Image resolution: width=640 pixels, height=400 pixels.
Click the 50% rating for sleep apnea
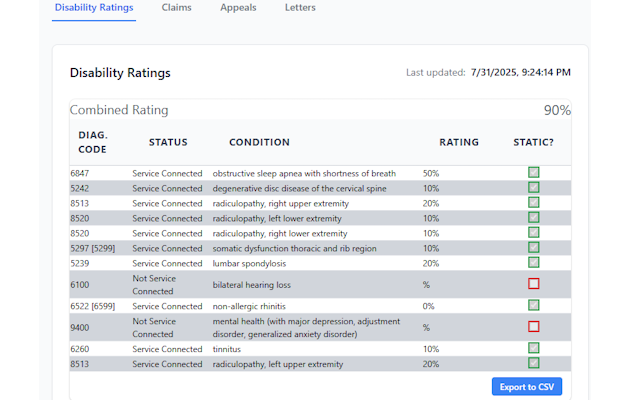[x=431, y=173]
